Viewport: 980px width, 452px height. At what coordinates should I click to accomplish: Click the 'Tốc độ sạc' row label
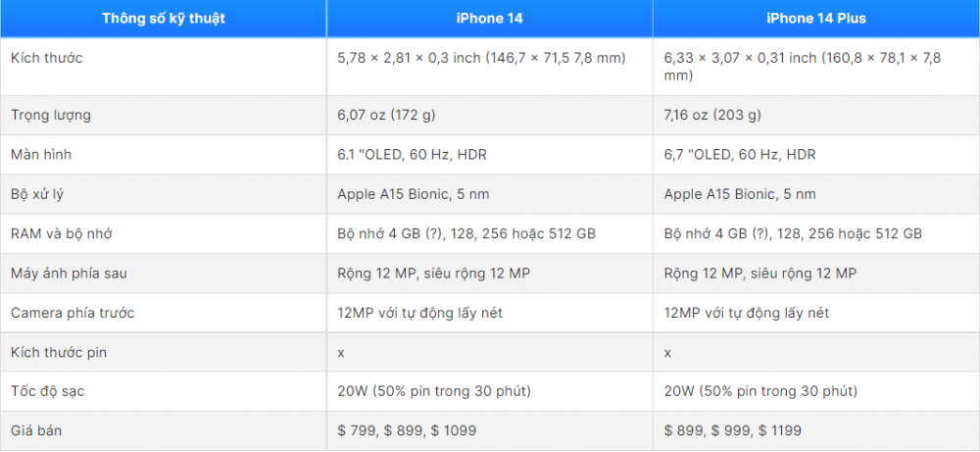pos(48,392)
